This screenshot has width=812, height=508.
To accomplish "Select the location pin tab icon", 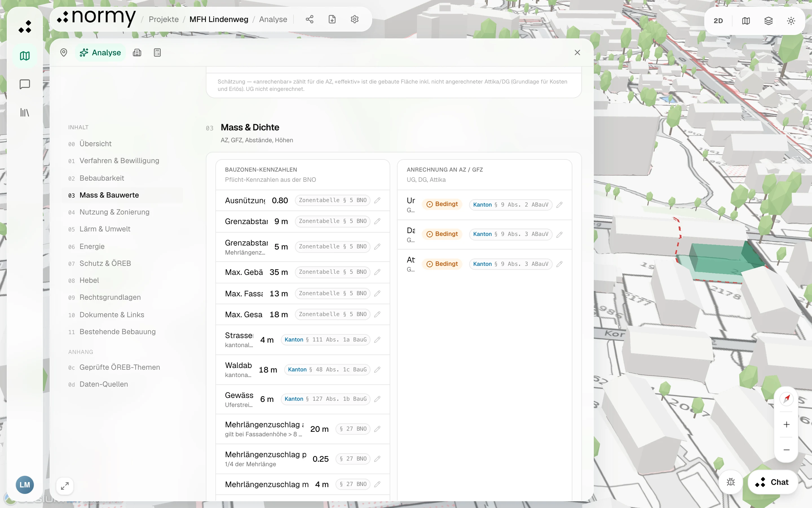I will coord(63,53).
